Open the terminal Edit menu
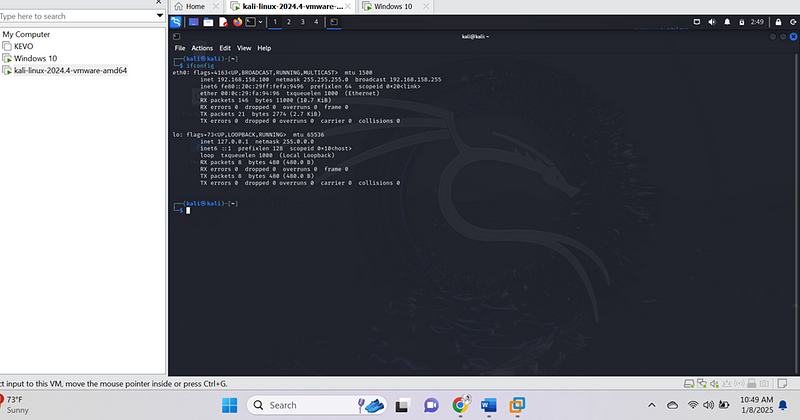Viewport: 800px width, 420px height. click(225, 48)
